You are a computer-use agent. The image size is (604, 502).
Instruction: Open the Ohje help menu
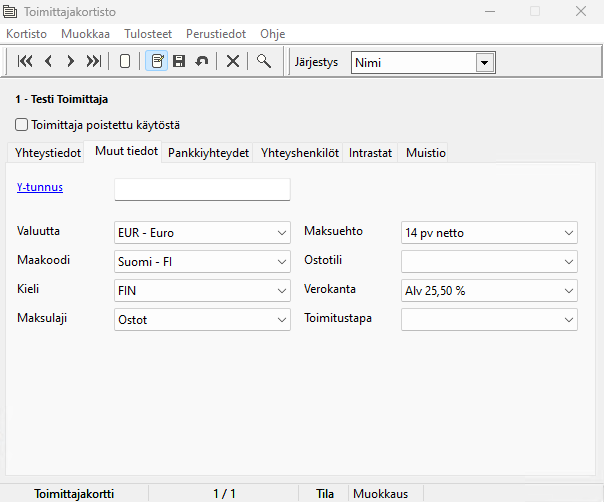pyautogui.click(x=273, y=34)
